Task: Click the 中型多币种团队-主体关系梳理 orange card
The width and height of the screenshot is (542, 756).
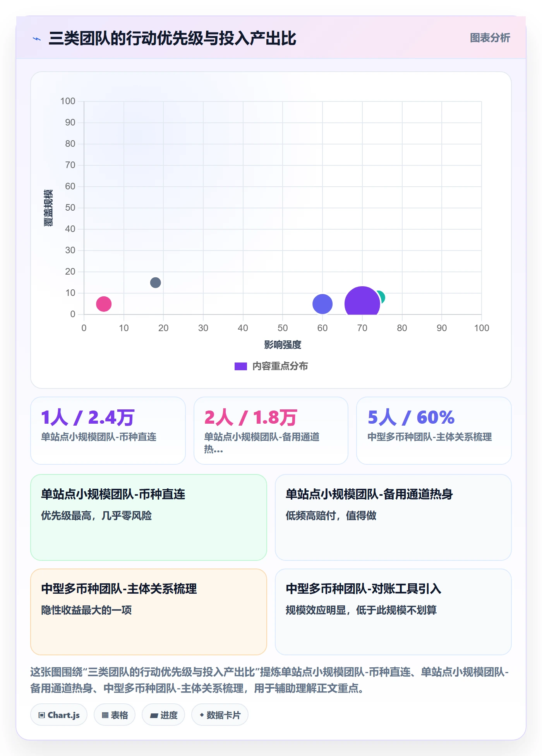Action: click(x=149, y=612)
